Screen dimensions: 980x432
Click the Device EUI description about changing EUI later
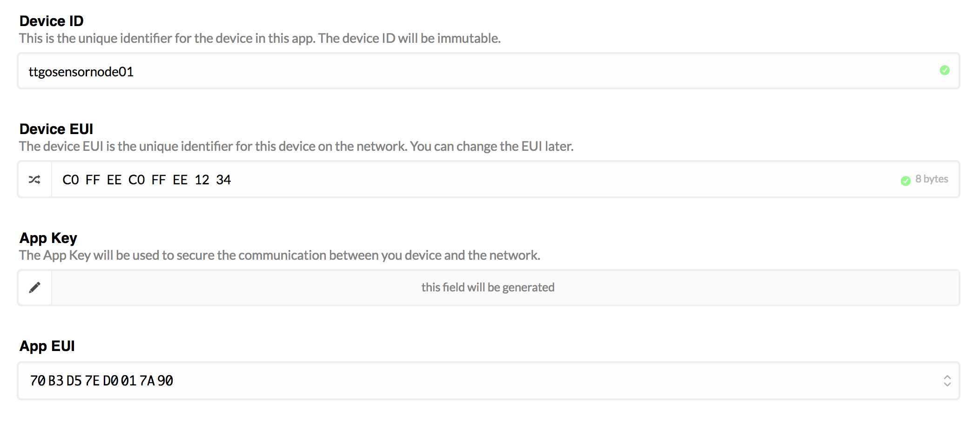[296, 146]
